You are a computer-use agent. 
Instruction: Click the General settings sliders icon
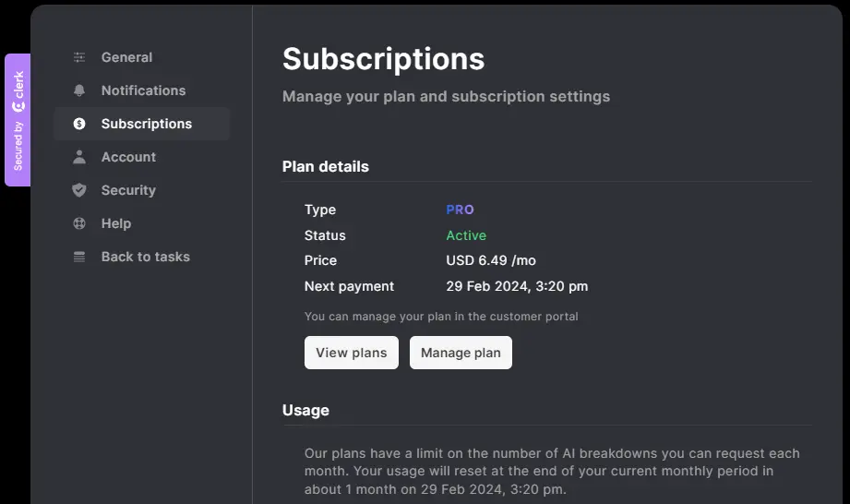point(79,57)
